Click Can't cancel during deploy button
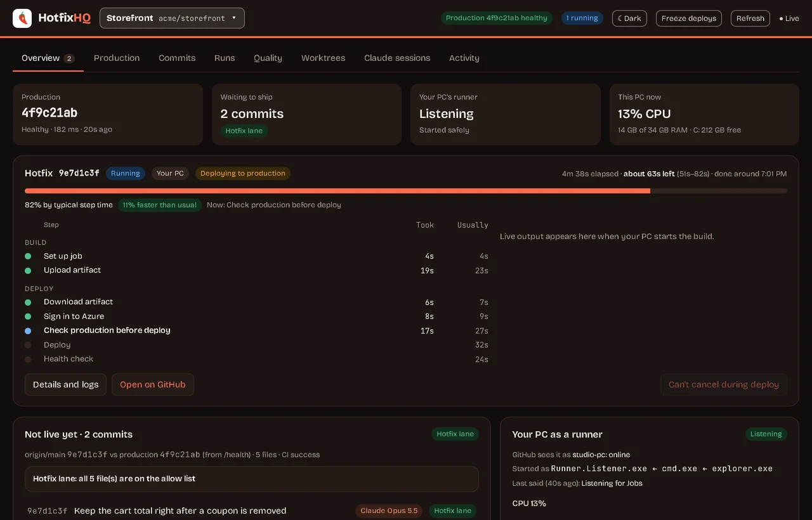The width and height of the screenshot is (812, 520). 724,384
